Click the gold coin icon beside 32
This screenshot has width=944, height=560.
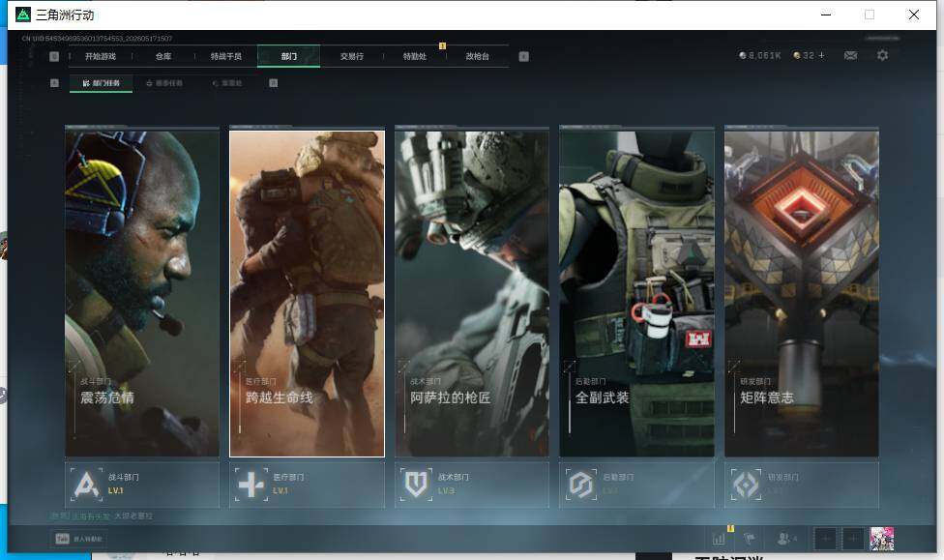tap(797, 55)
